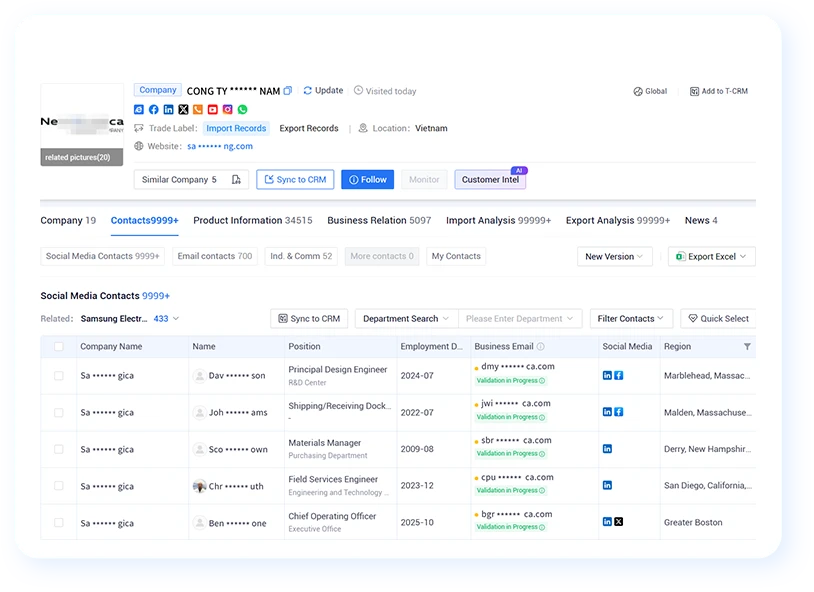Open the company's Facebook profile icon
The height and width of the screenshot is (592, 814).
154,110
